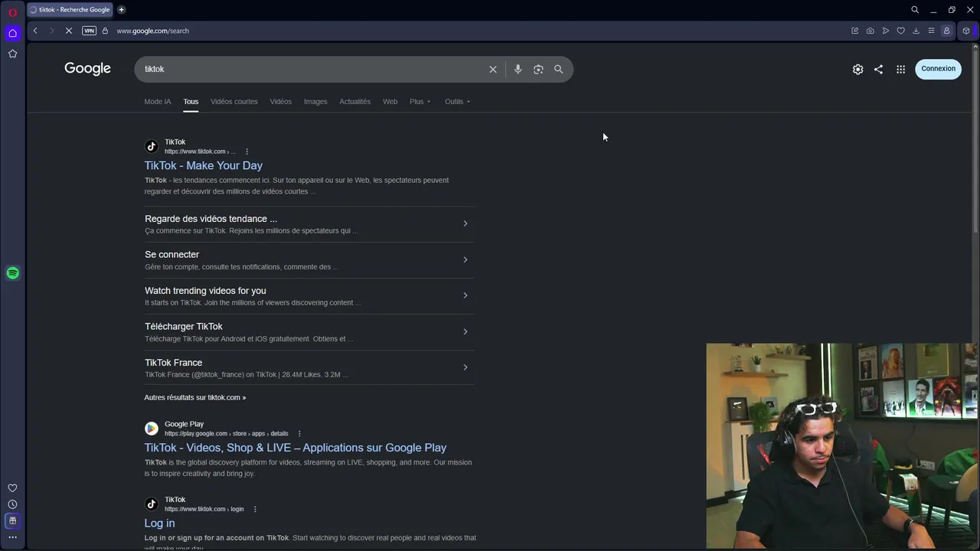The height and width of the screenshot is (551, 980).
Task: Open the Vidéos tab
Action: (x=280, y=102)
